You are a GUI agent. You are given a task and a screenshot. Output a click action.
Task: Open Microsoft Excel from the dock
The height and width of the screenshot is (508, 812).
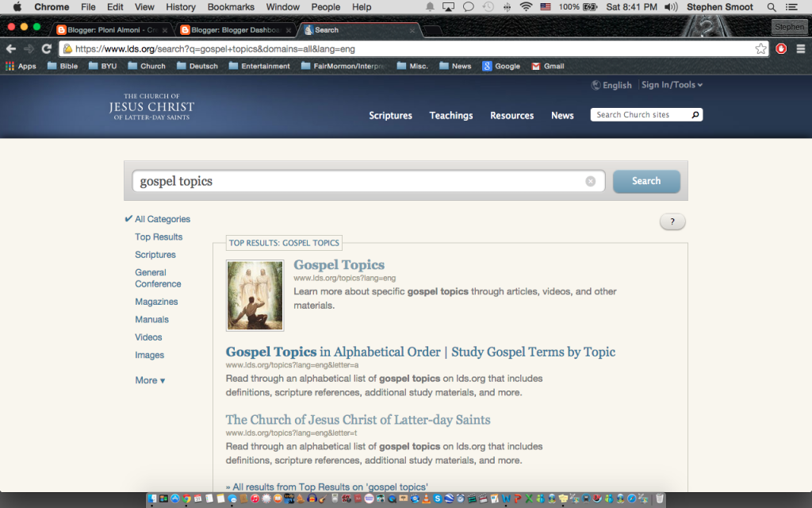529,498
